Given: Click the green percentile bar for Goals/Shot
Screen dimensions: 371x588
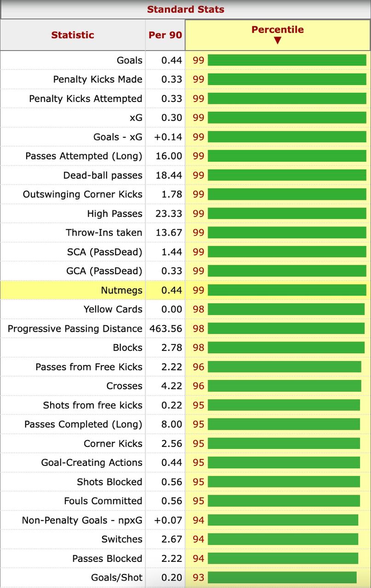Looking at the screenshot, I should coord(282,577).
